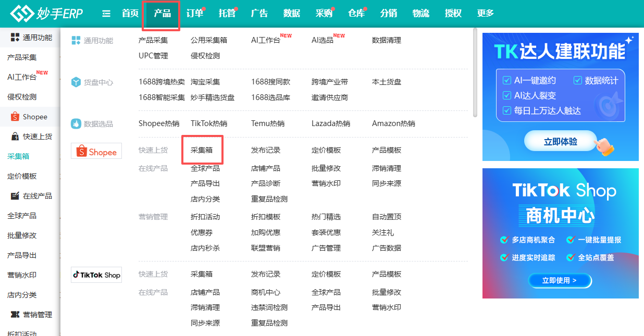Open Amazon热销
Image resolution: width=644 pixels, height=336 pixels.
coord(393,123)
